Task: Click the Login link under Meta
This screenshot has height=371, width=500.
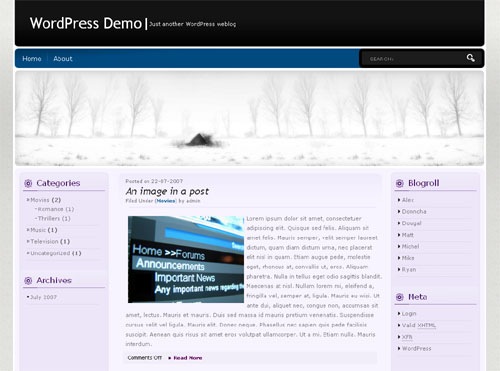Action: tap(409, 314)
